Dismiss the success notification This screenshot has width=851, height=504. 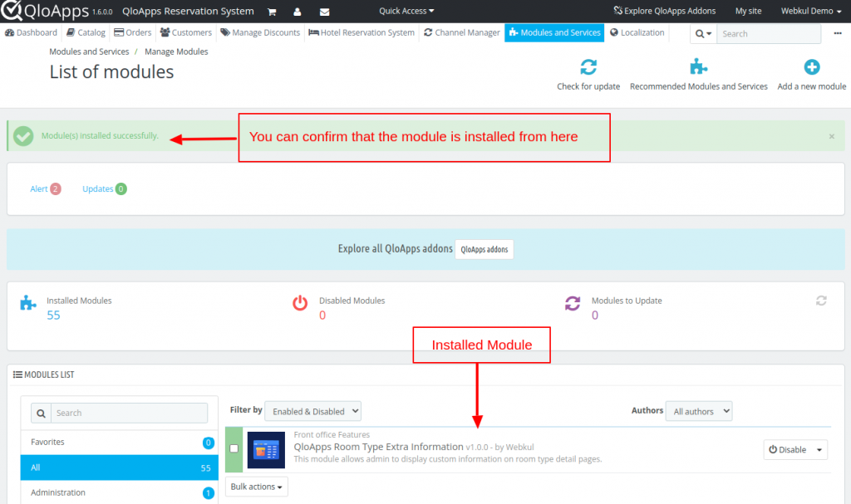831,137
